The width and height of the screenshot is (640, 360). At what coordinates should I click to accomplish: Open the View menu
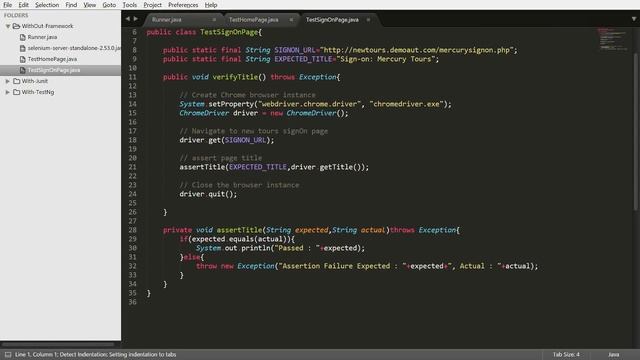(89, 5)
